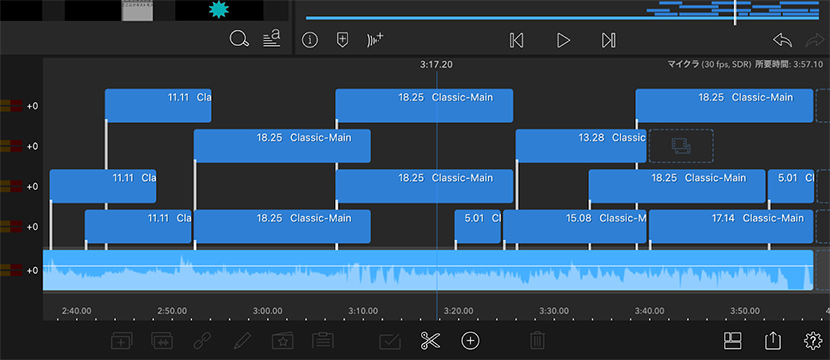Viewport: 830px width, 360px height.
Task: Open the clipboard options icon
Action: [323, 340]
